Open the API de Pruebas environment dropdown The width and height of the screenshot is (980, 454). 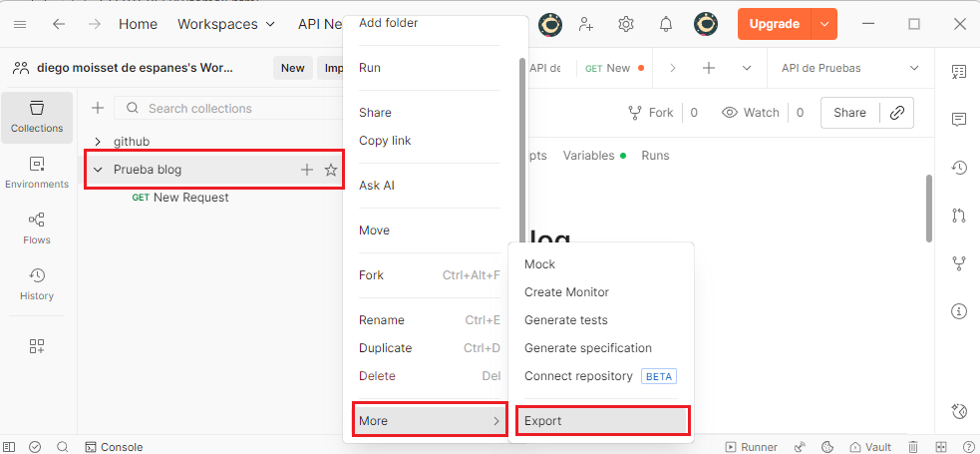coord(849,68)
